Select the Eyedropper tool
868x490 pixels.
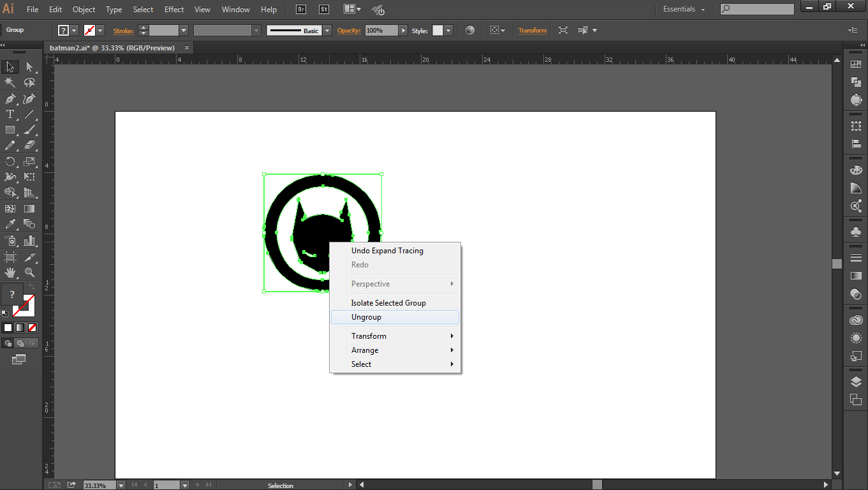click(10, 225)
